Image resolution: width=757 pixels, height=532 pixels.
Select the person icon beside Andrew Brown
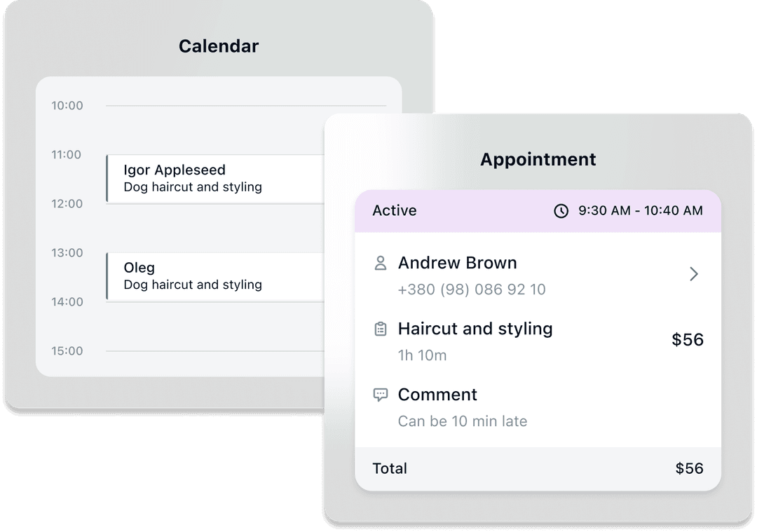(x=380, y=262)
